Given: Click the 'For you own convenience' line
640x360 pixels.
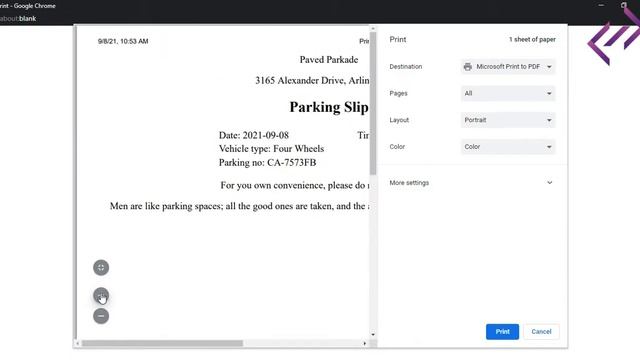Looking at the screenshot, I should pos(295,185).
